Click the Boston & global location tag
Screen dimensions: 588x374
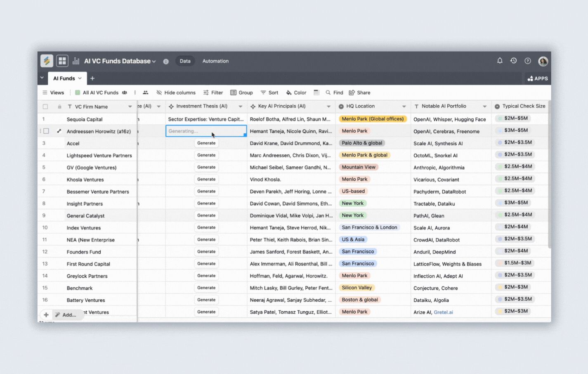click(359, 300)
